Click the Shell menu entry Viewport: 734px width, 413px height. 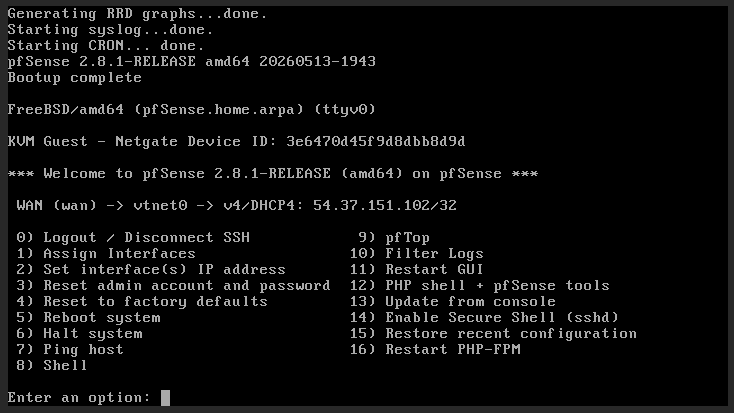point(52,365)
